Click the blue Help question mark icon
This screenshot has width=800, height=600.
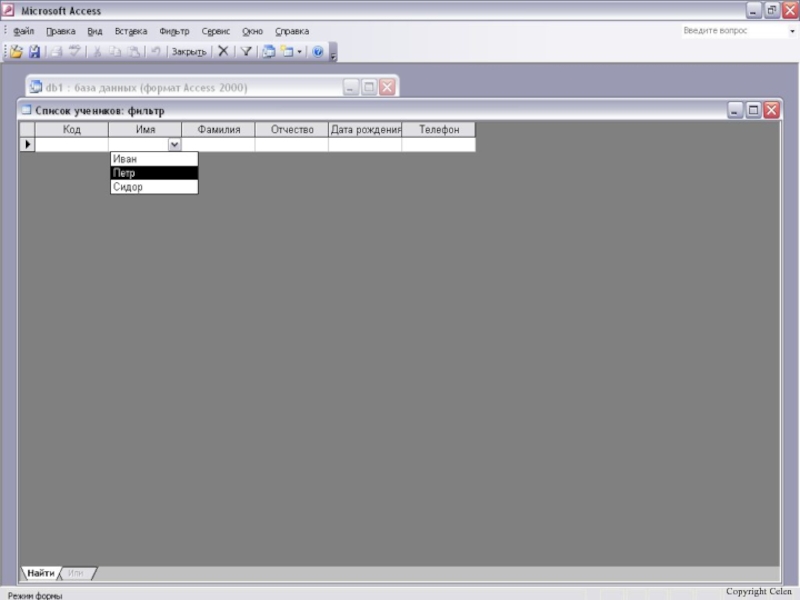click(317, 52)
